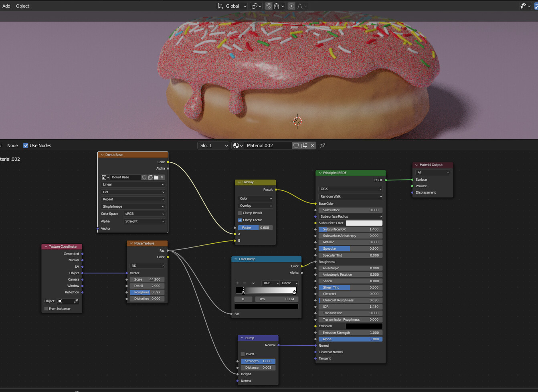Click the Material.002 name field

point(268,145)
